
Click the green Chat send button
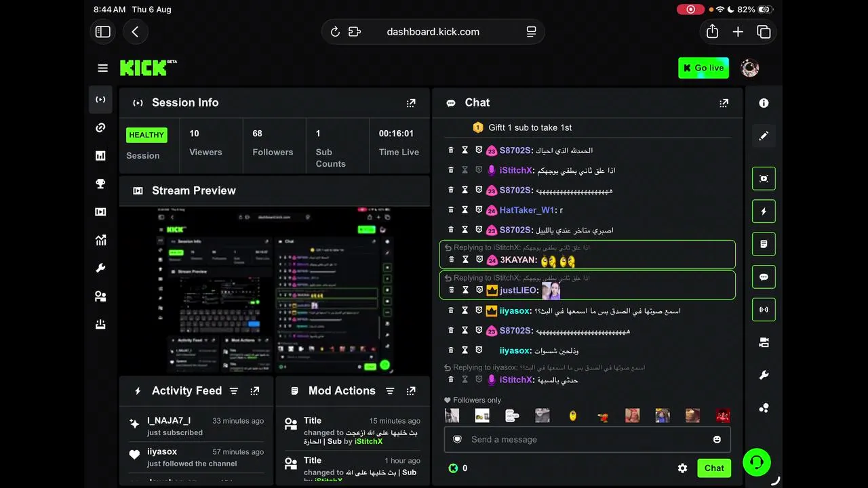[714, 468]
